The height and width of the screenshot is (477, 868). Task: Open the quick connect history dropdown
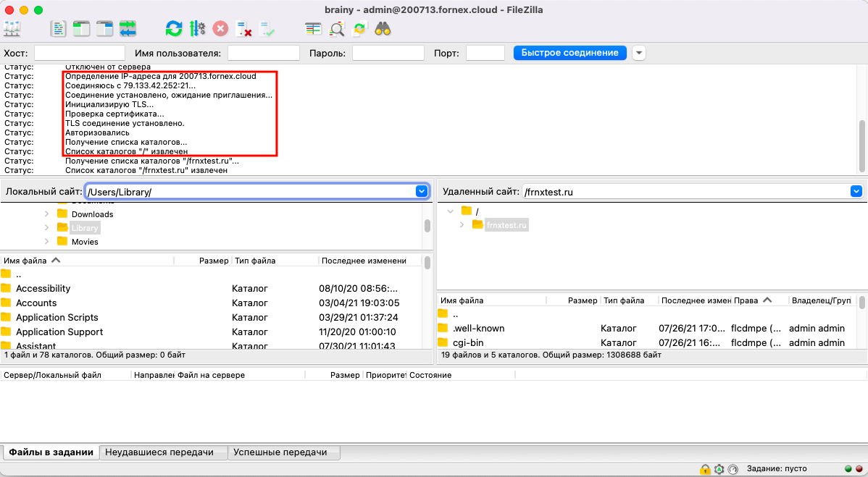[x=639, y=53]
